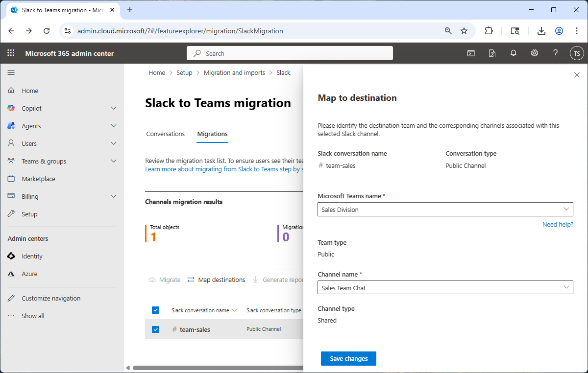Click the Save changes button

click(348, 358)
